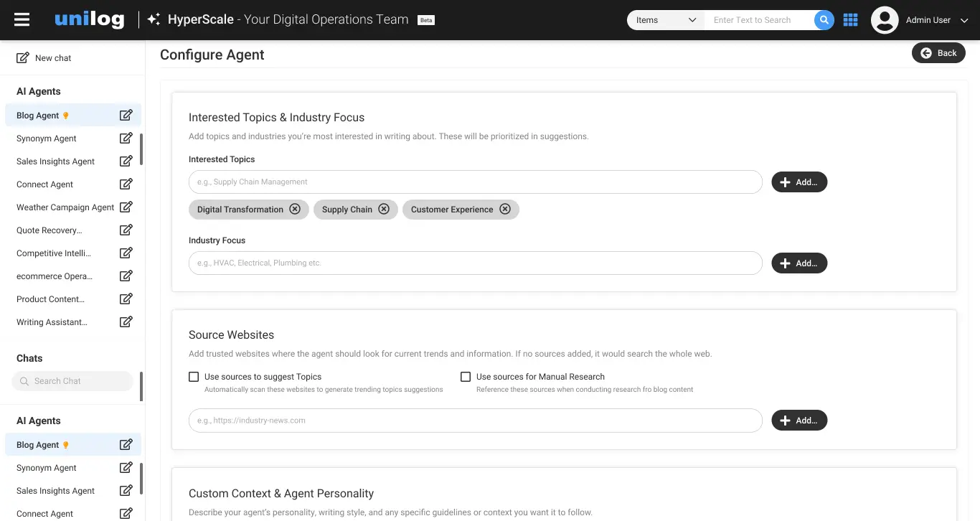Click the unilog logo
Screen dimensions: 980x521
89,20
